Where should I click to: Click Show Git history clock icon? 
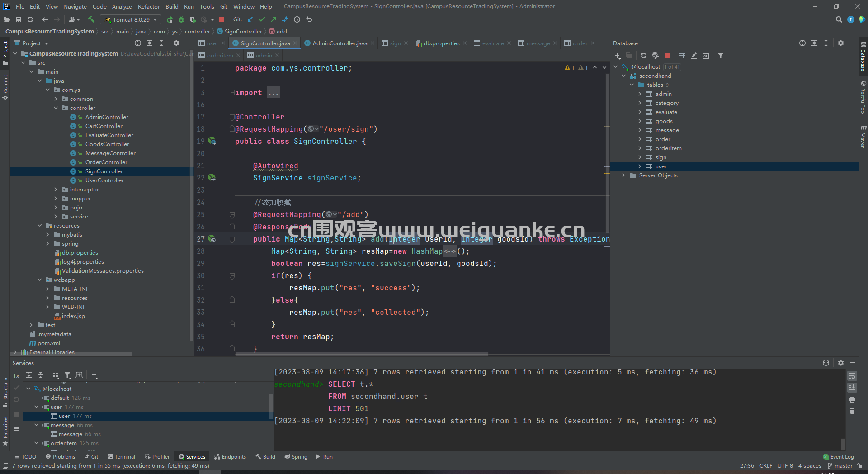tap(297, 19)
